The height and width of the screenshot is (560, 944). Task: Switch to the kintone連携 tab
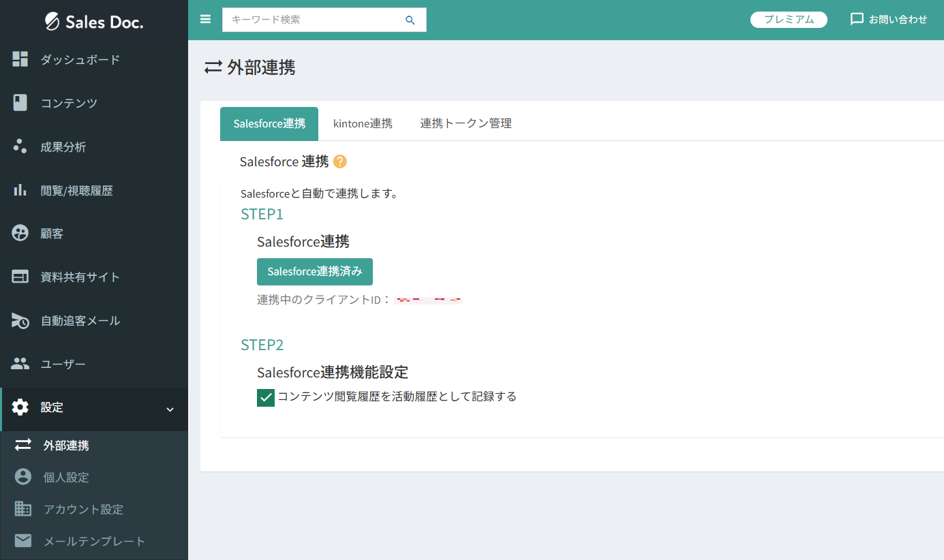pos(363,124)
